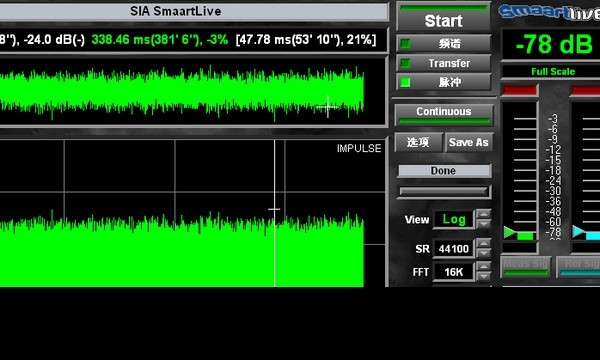Click the Start measurement button
Screen dimensions: 600x360
click(x=443, y=17)
